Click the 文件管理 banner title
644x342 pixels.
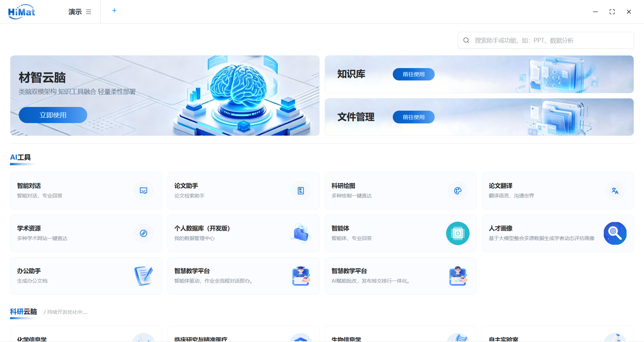pos(356,117)
